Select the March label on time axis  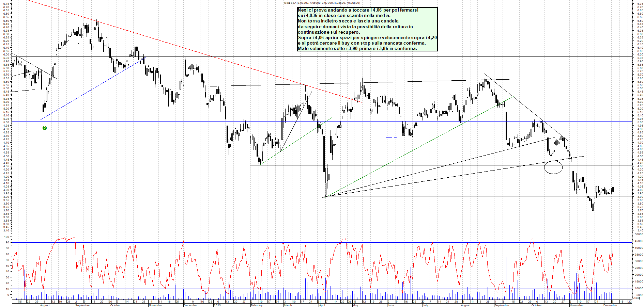point(288,305)
